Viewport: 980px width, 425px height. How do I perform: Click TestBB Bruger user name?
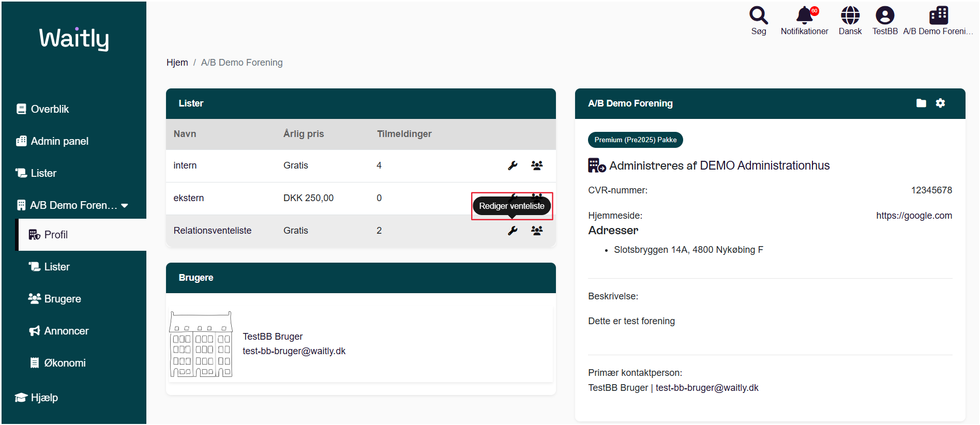[273, 337]
